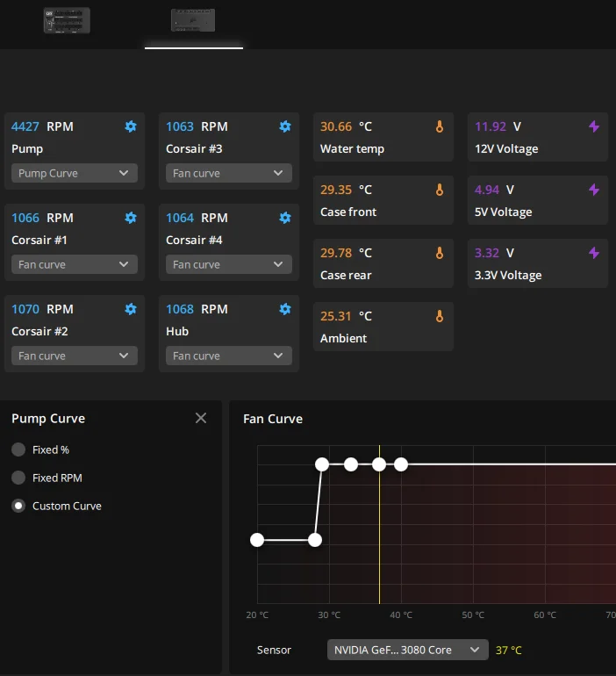The width and height of the screenshot is (616, 676).
Task: Open settings gear on Hub card
Action: [x=284, y=309]
